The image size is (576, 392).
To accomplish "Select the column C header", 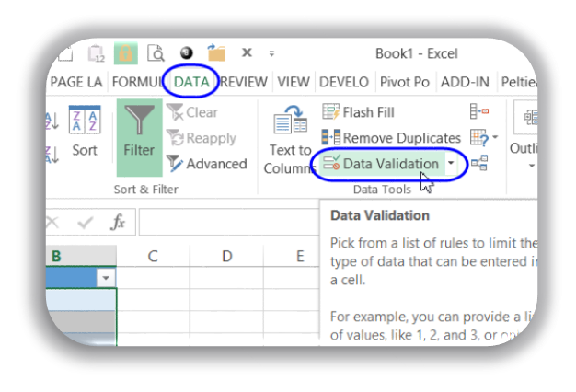I will pyautogui.click(x=153, y=256).
